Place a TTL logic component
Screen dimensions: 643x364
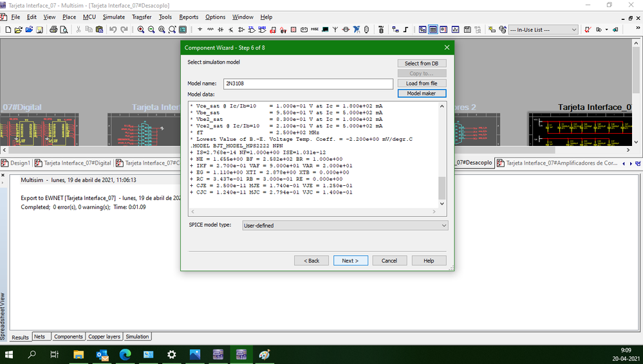point(252,30)
